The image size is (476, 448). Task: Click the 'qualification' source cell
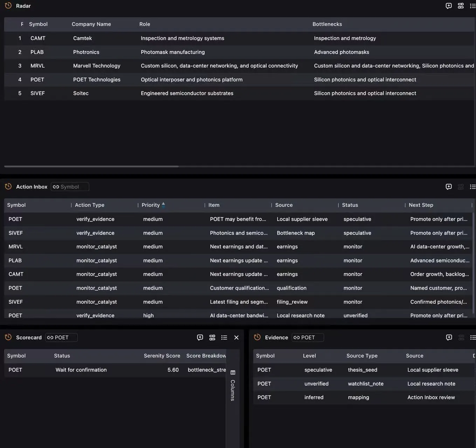click(291, 288)
